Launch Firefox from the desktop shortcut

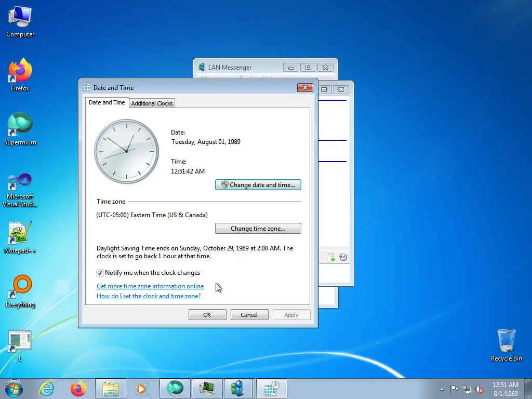click(20, 75)
